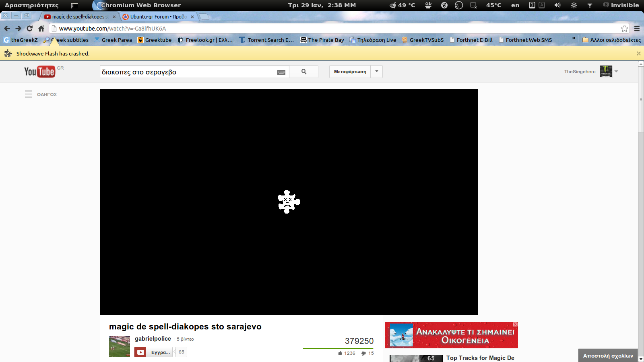This screenshot has width=644, height=362.
Task: Reload the current YouTube page
Action: point(29,29)
